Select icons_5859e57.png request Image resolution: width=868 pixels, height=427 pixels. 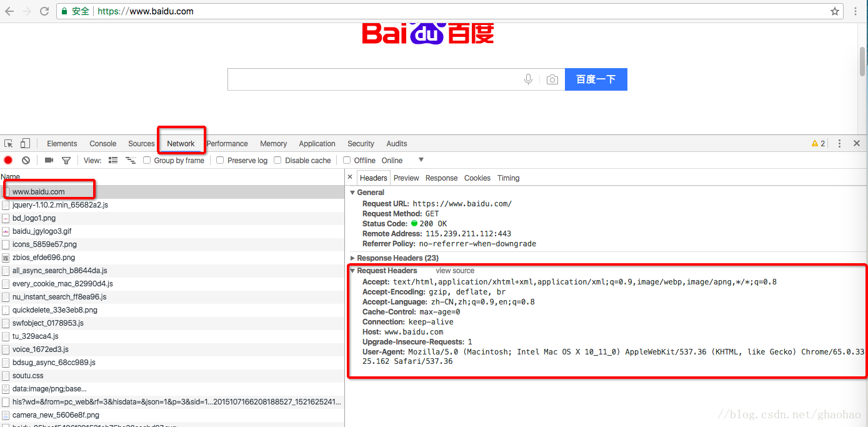[172, 244]
